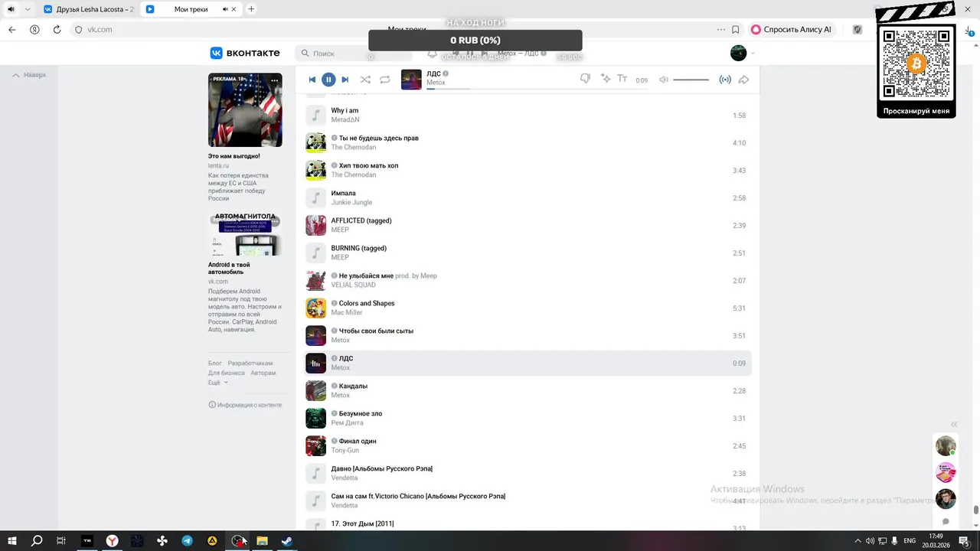This screenshot has width=980, height=551.
Task: Click the ВКонтакте logo
Action: tap(245, 53)
